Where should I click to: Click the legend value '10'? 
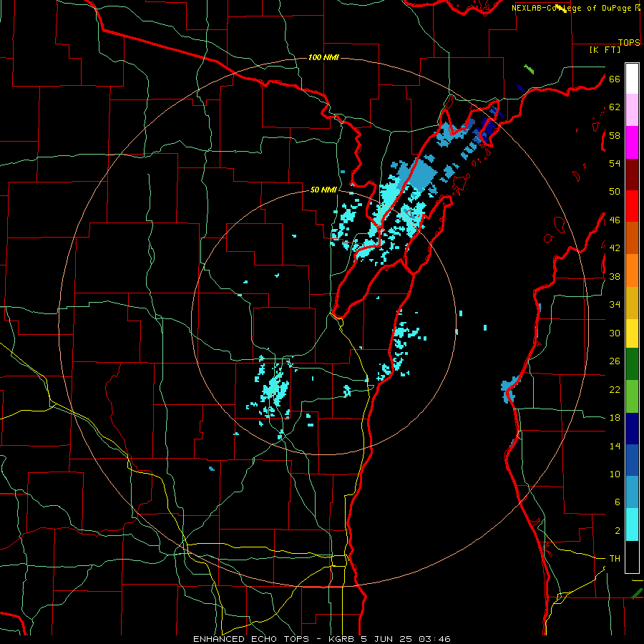(x=615, y=474)
